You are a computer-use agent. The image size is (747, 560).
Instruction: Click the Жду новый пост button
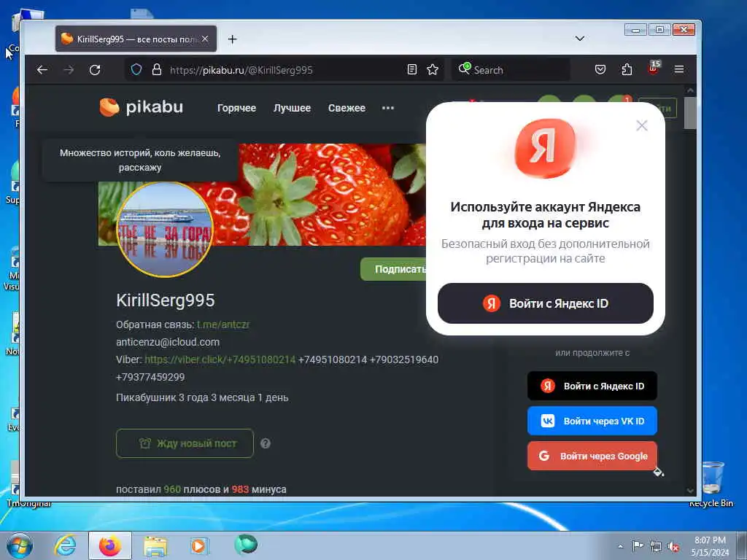(x=185, y=443)
